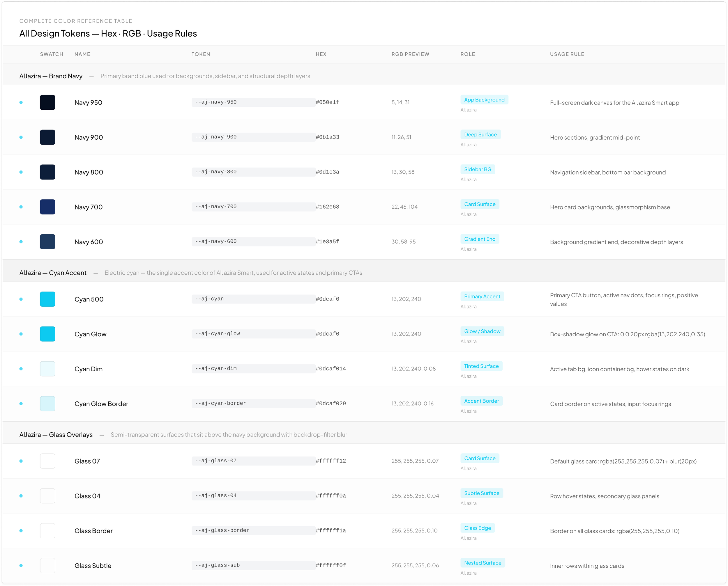Select the RGB value 255, 255, 255, 0.06
The height and width of the screenshot is (586, 728).
[415, 565]
